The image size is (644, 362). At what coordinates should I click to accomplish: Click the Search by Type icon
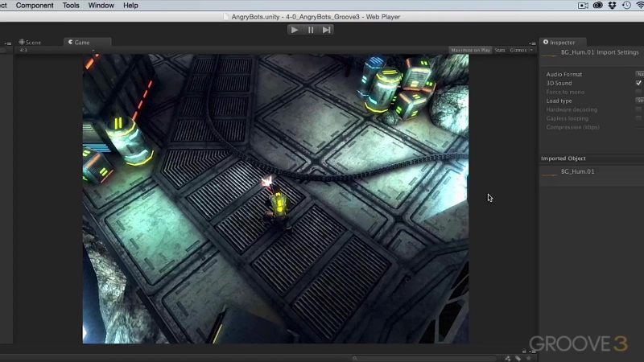pyautogui.click(x=508, y=358)
